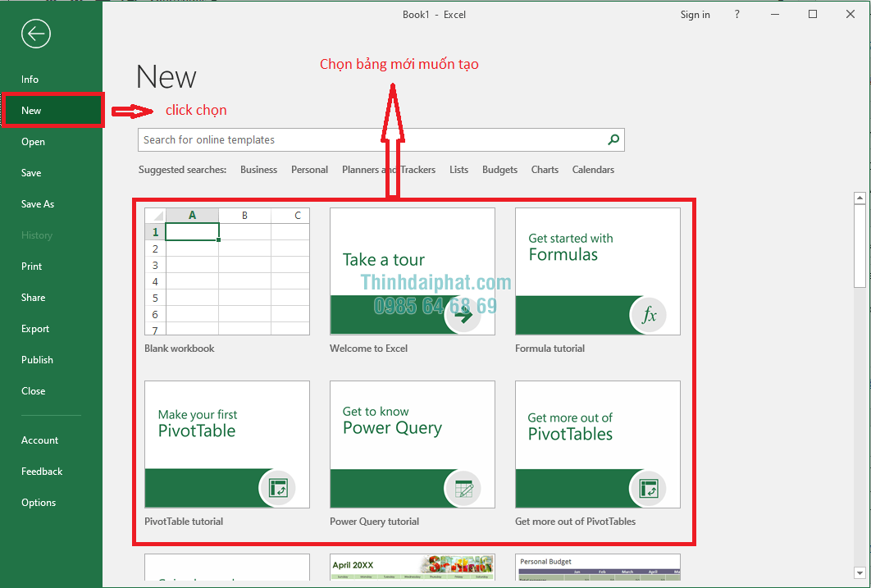The image size is (871, 588).
Task: Select the April 20XX calendar template
Action: [x=413, y=567]
